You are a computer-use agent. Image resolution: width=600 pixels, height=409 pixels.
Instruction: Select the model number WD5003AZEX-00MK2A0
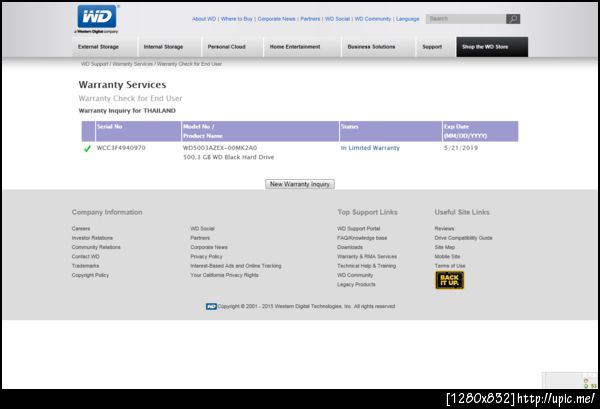pyautogui.click(x=220, y=148)
